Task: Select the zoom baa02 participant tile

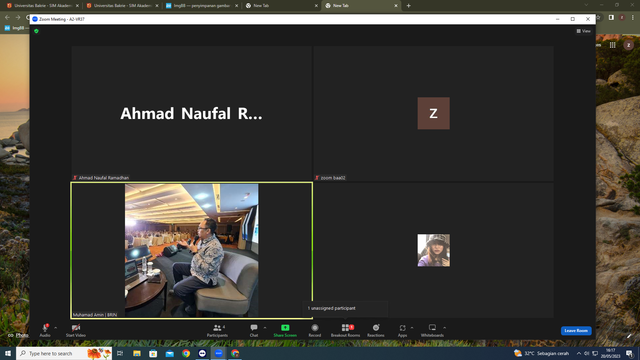Action: click(433, 113)
